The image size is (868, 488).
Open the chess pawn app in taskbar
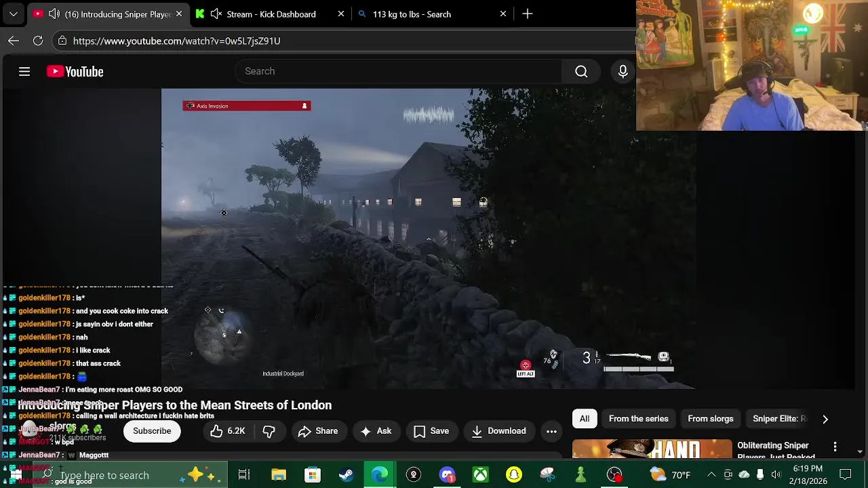(x=581, y=475)
